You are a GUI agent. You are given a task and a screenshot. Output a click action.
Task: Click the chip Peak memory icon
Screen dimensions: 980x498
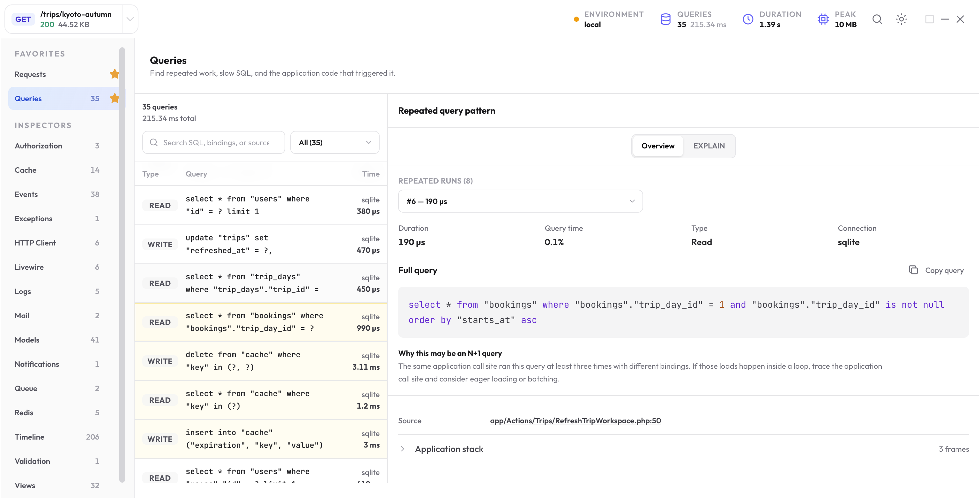tap(823, 19)
